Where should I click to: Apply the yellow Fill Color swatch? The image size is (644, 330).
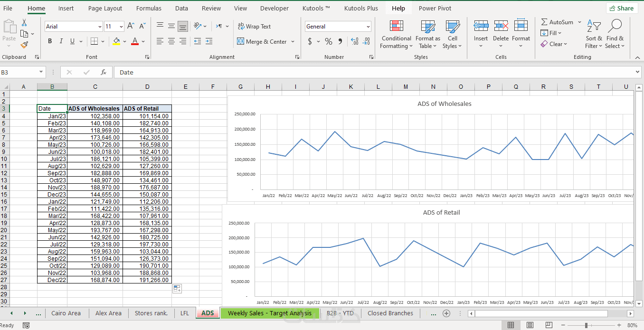(117, 41)
